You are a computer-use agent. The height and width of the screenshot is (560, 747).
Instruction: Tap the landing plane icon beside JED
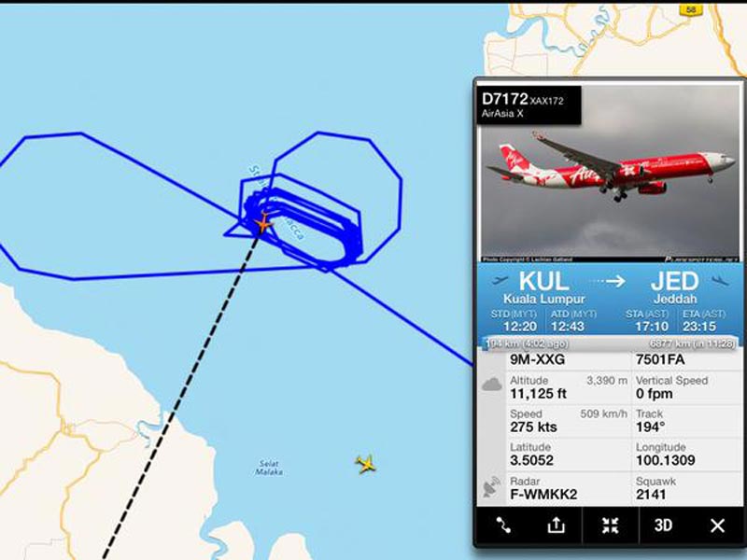click(x=720, y=281)
